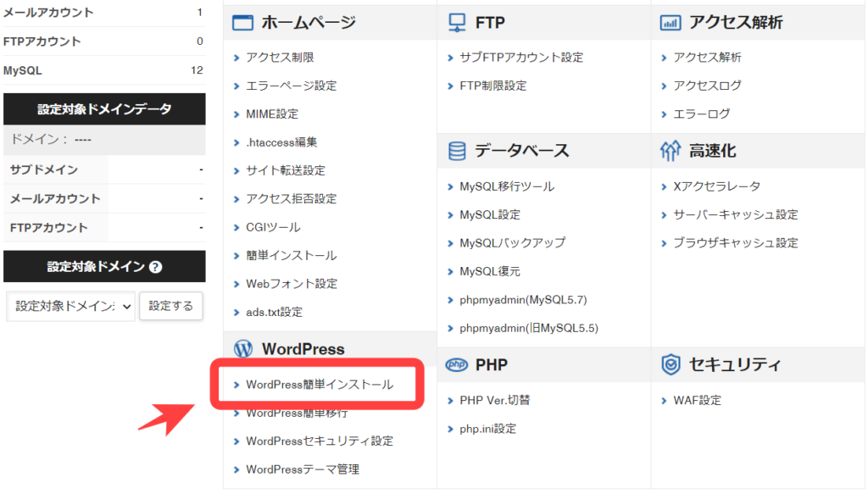
Task: Click the FTP section monitor icon
Action: tap(457, 23)
